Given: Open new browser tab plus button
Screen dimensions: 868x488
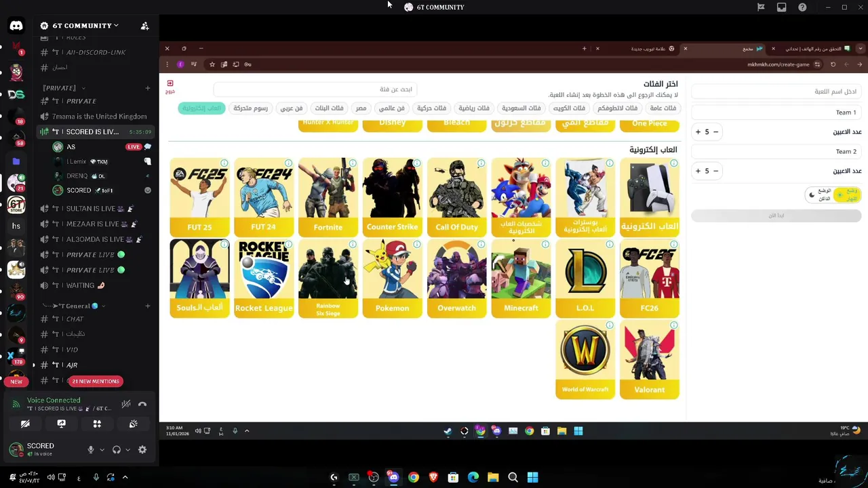Looking at the screenshot, I should click(x=584, y=49).
